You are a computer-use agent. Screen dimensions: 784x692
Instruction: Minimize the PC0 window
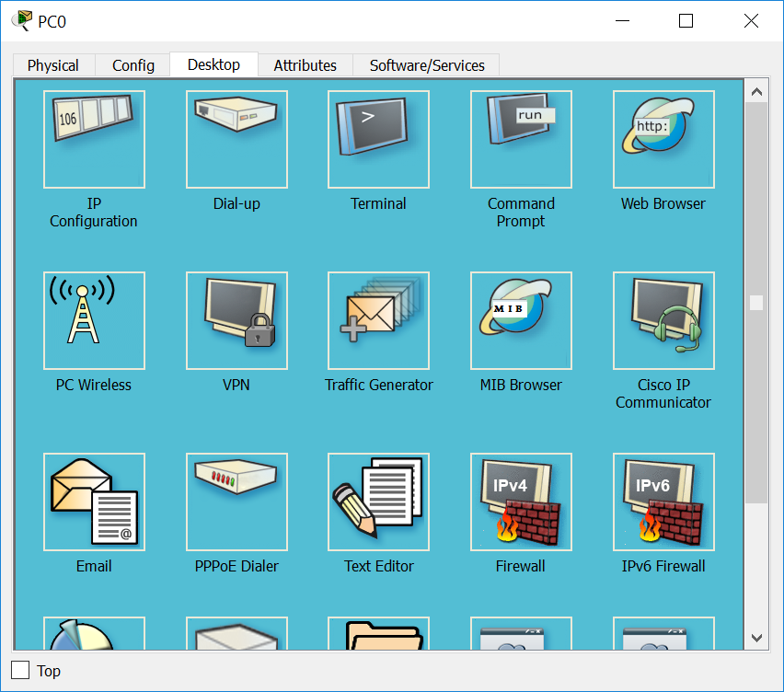tap(622, 21)
